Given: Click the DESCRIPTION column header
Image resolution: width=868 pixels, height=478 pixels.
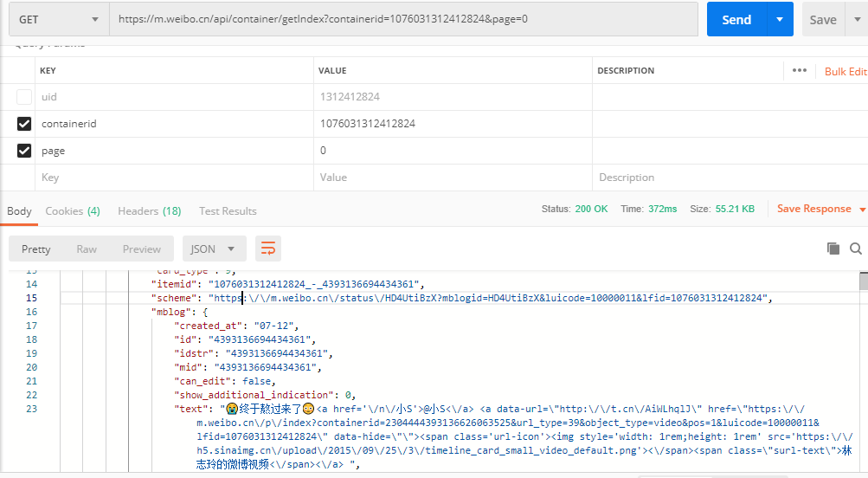Looking at the screenshot, I should pyautogui.click(x=626, y=71).
